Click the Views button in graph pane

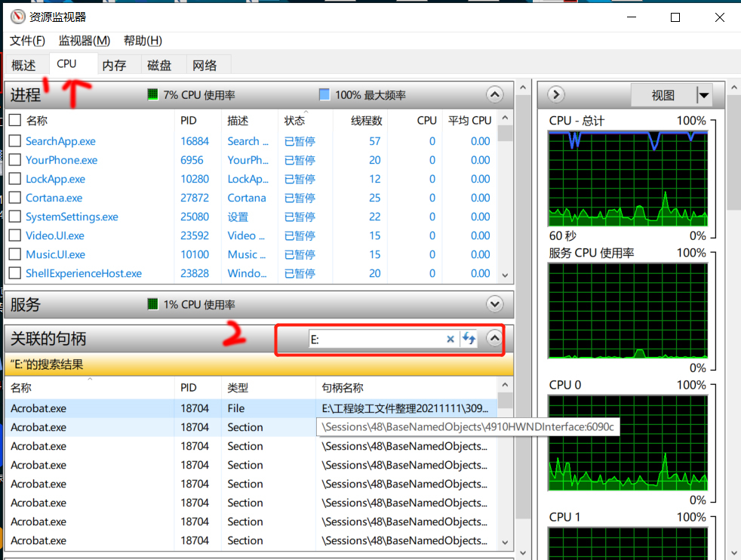click(x=663, y=95)
